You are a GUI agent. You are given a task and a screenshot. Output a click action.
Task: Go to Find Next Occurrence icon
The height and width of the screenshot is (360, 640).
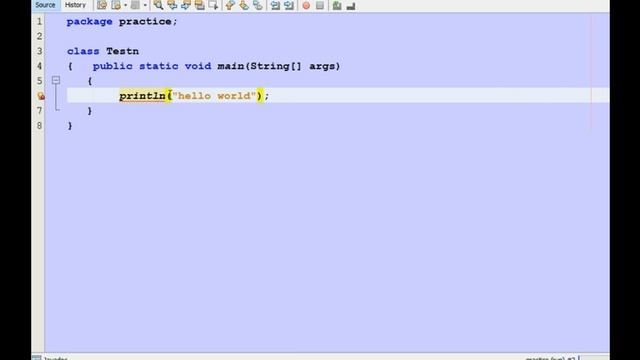pos(186,5)
